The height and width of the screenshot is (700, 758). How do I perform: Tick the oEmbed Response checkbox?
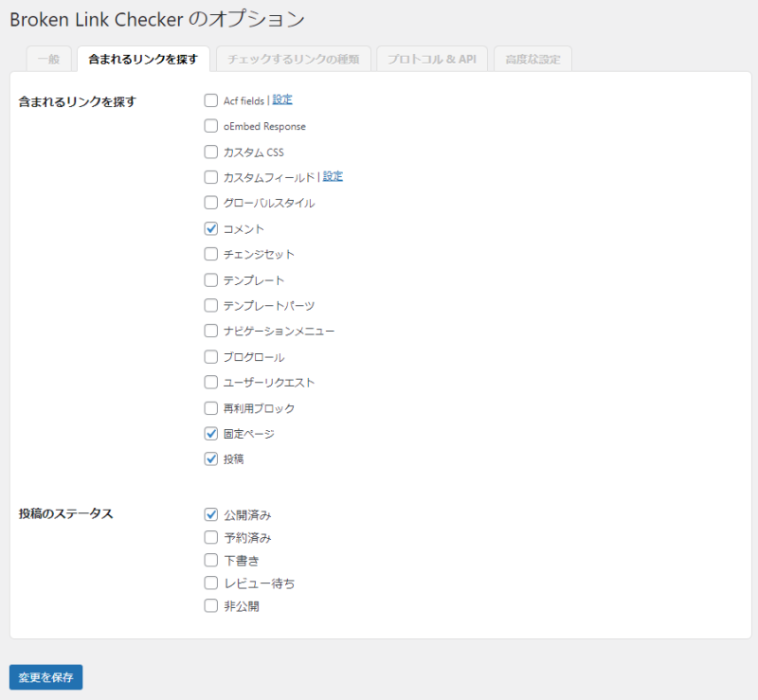point(210,126)
